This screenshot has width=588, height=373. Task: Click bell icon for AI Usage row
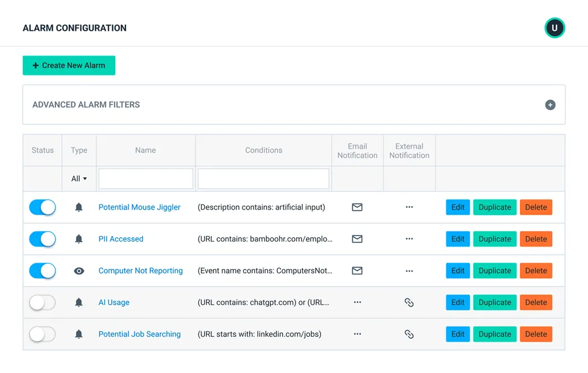pyautogui.click(x=79, y=302)
